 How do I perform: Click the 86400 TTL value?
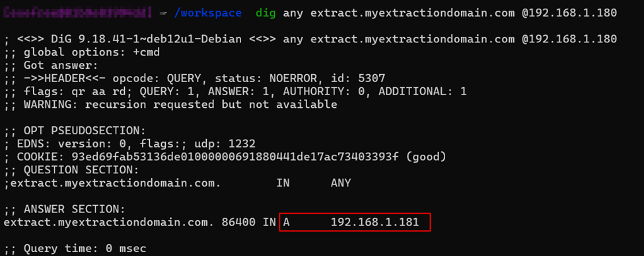click(238, 223)
